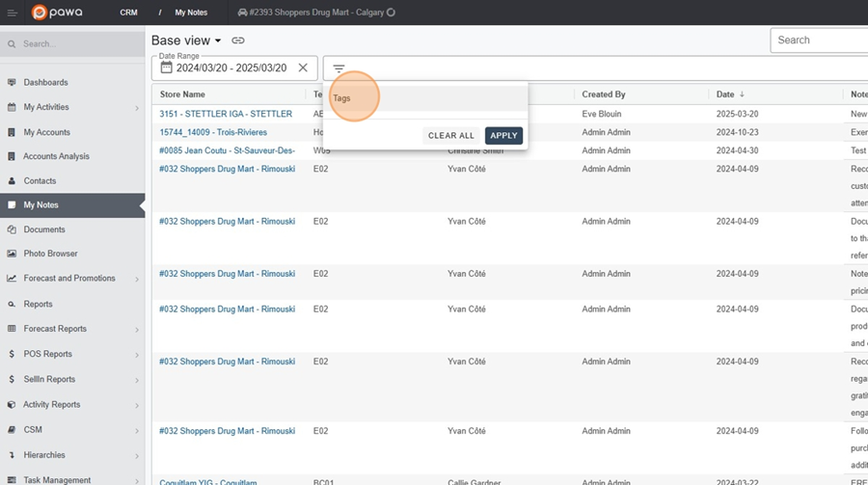Expand the Activity Reports submenu

coord(137,405)
